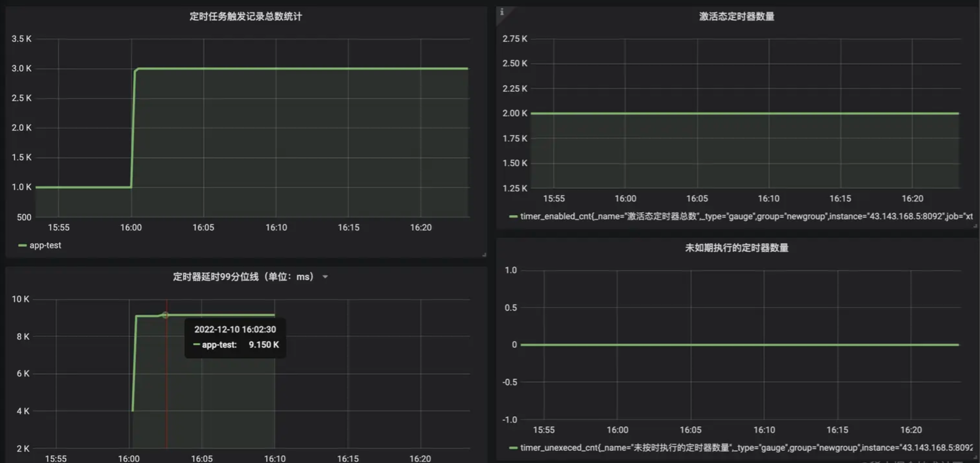The image size is (980, 463).
Task: Open the 激活态定时器数量 panel title menu
Action: (736, 16)
